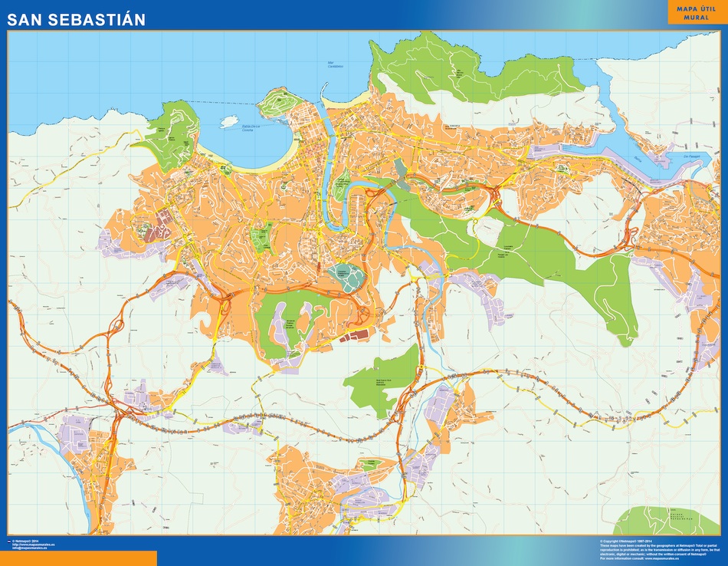Select the Mar Cantábrico sea label

pyautogui.click(x=335, y=64)
